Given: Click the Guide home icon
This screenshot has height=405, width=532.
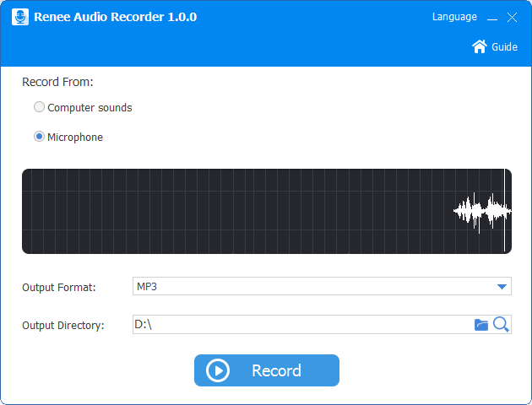Looking at the screenshot, I should [480, 46].
